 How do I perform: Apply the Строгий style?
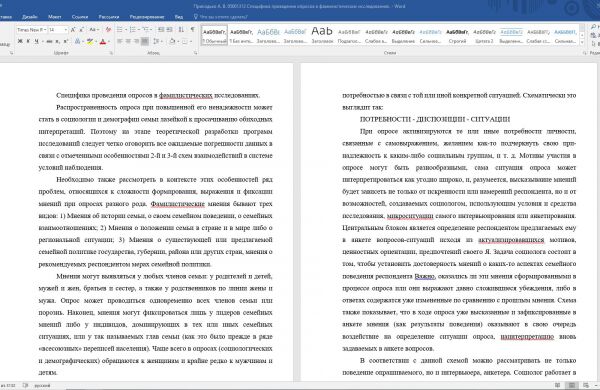(x=457, y=35)
